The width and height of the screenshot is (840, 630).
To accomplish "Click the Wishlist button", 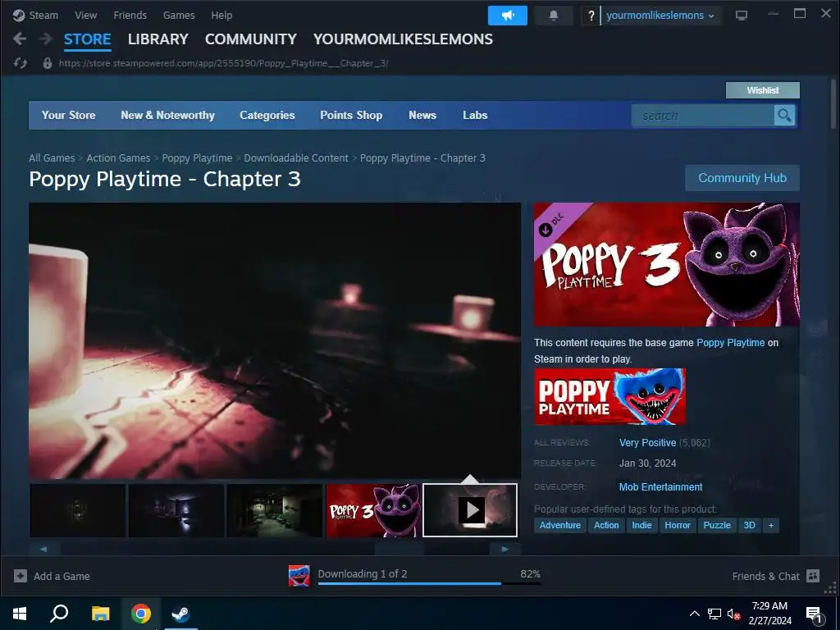I will (763, 90).
